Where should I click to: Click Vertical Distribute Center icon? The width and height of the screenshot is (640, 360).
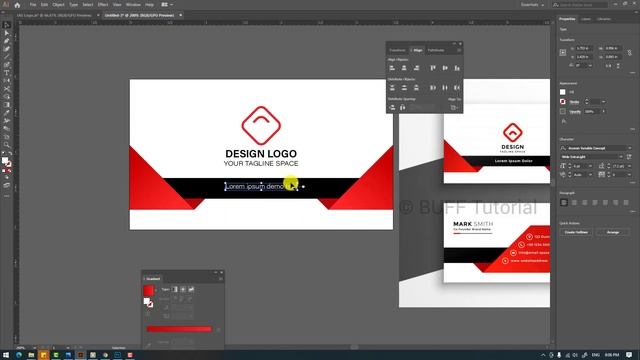coord(404,87)
